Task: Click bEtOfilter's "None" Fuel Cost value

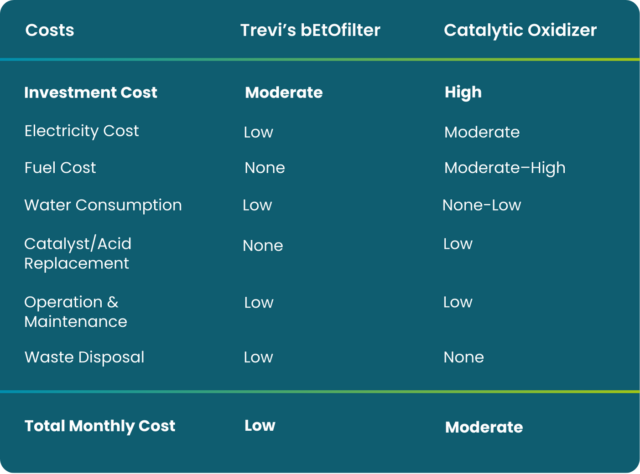Action: [x=265, y=168]
